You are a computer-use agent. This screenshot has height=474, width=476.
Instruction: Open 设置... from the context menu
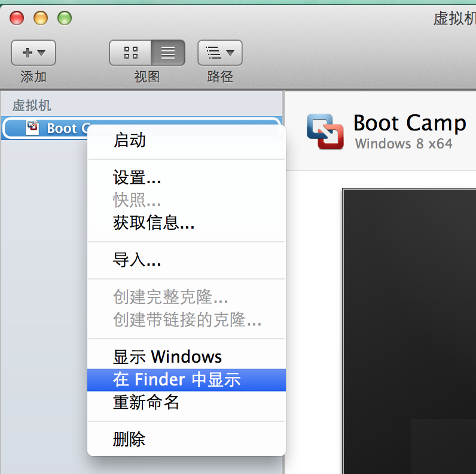187,177
